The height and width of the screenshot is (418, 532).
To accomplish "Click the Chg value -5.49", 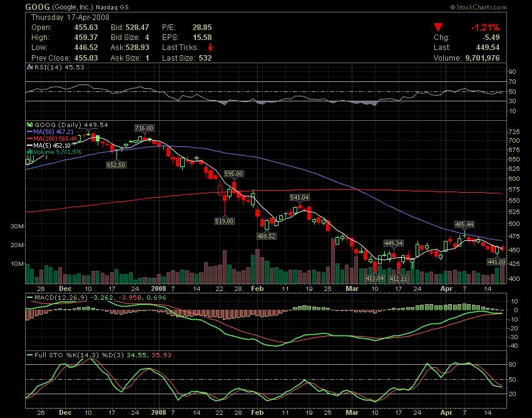I will [491, 38].
